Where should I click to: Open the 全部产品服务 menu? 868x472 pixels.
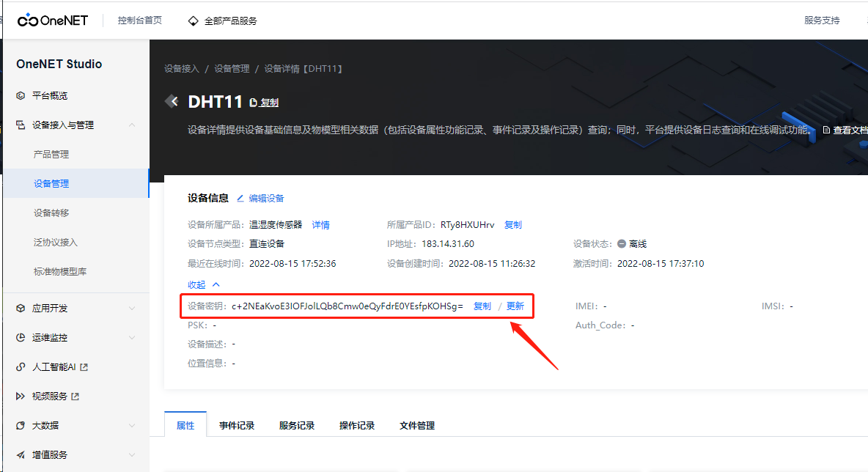click(x=230, y=21)
